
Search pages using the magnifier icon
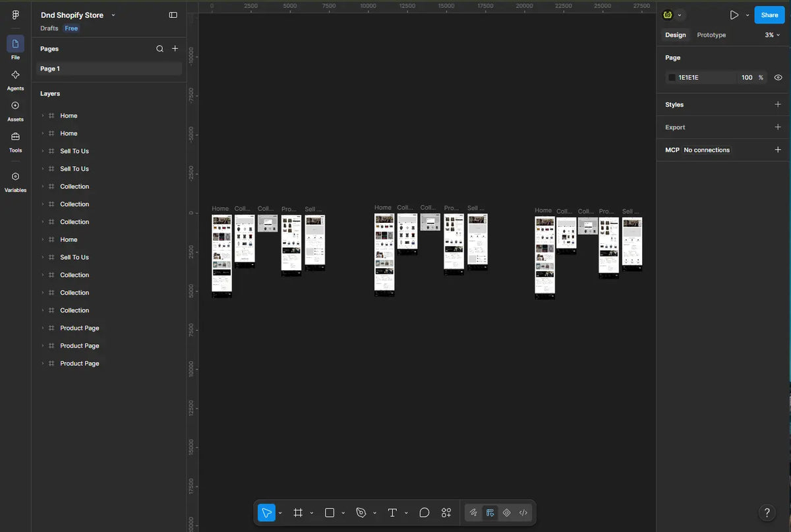pos(160,49)
